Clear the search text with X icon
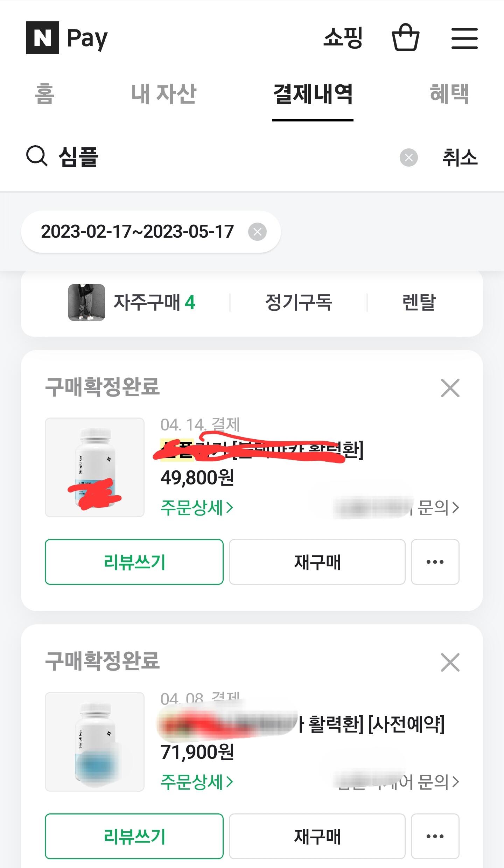504x868 pixels. click(x=408, y=157)
